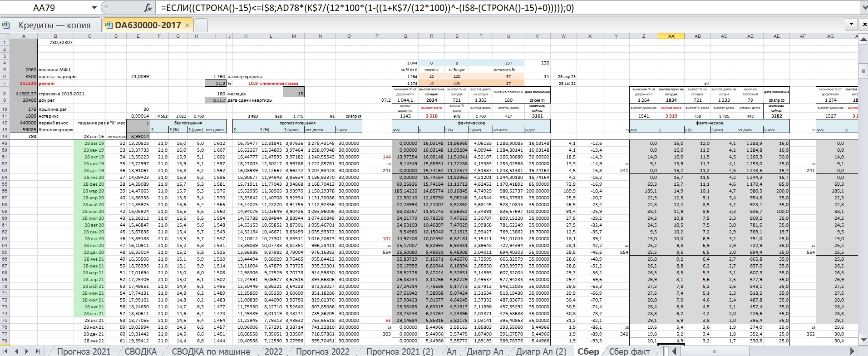Open the Прогноз 2022 sheet tab

click(x=323, y=351)
